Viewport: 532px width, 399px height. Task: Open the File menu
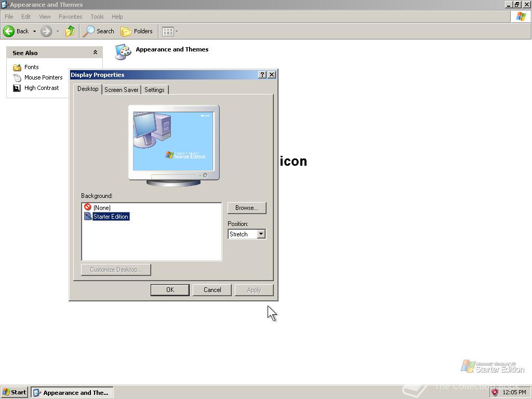pos(9,17)
